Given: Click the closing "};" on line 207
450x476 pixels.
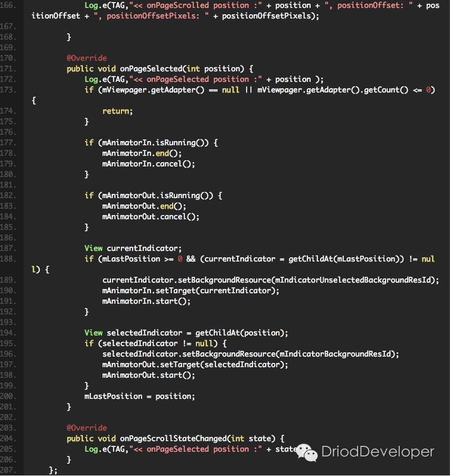Looking at the screenshot, I should pyautogui.click(x=53, y=470).
